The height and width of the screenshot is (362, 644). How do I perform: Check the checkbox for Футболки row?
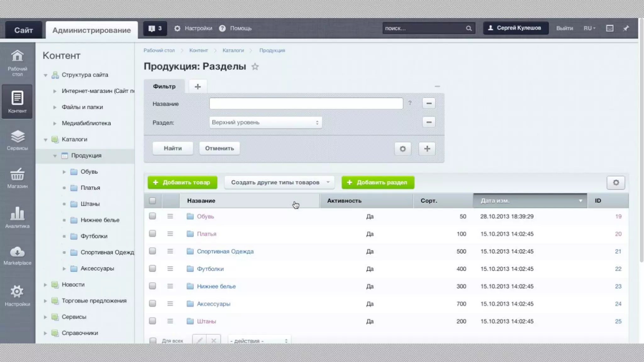tap(153, 268)
